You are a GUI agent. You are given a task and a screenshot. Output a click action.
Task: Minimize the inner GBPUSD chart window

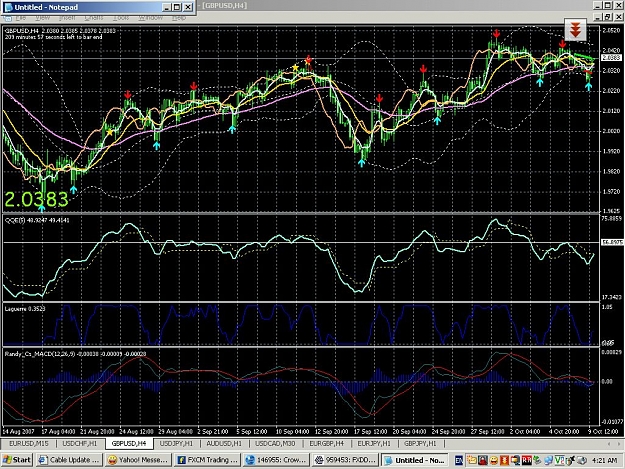click(x=597, y=17)
